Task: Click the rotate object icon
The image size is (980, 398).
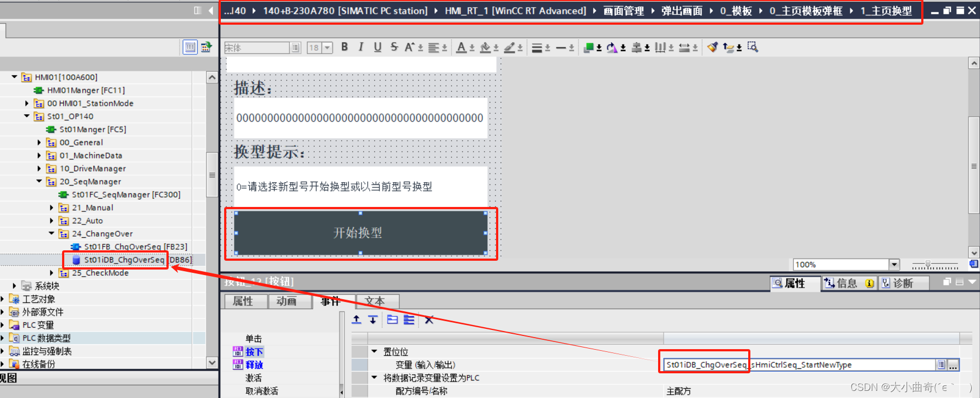Action: tap(612, 48)
